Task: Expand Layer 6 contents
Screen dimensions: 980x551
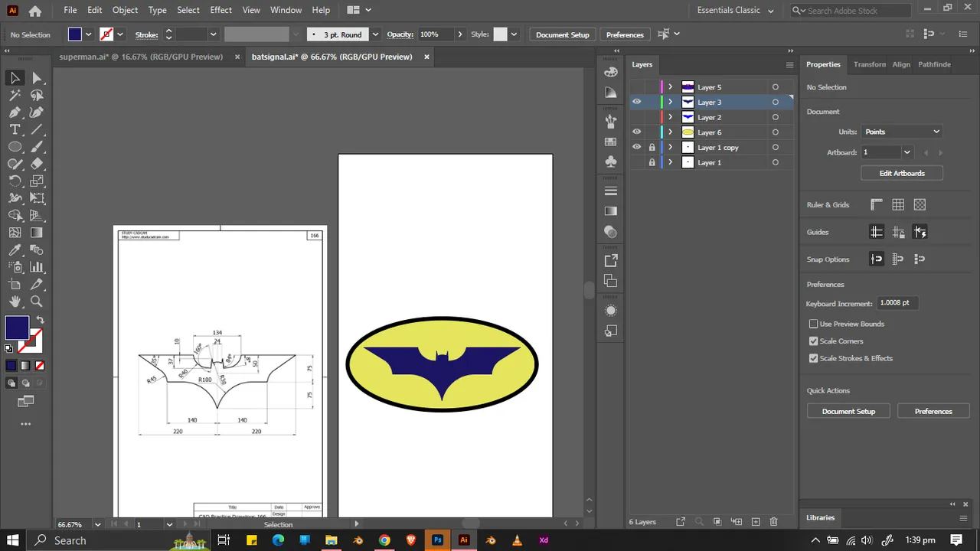Action: click(x=670, y=132)
